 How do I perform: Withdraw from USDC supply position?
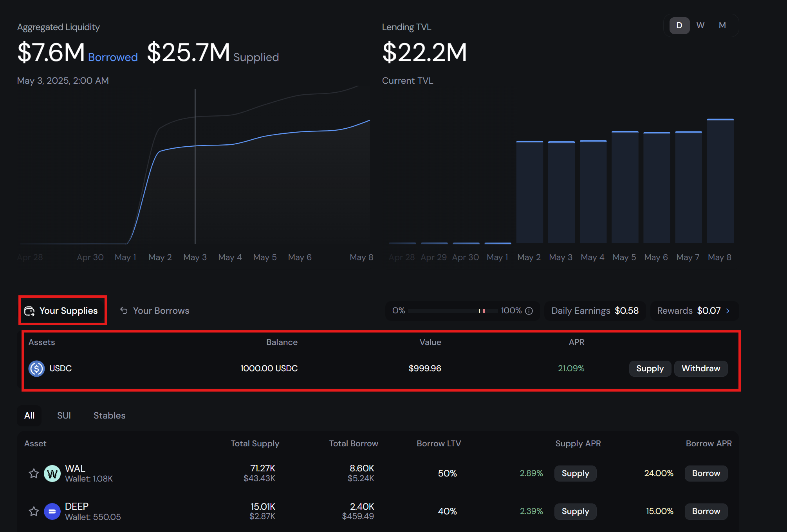pyautogui.click(x=700, y=368)
